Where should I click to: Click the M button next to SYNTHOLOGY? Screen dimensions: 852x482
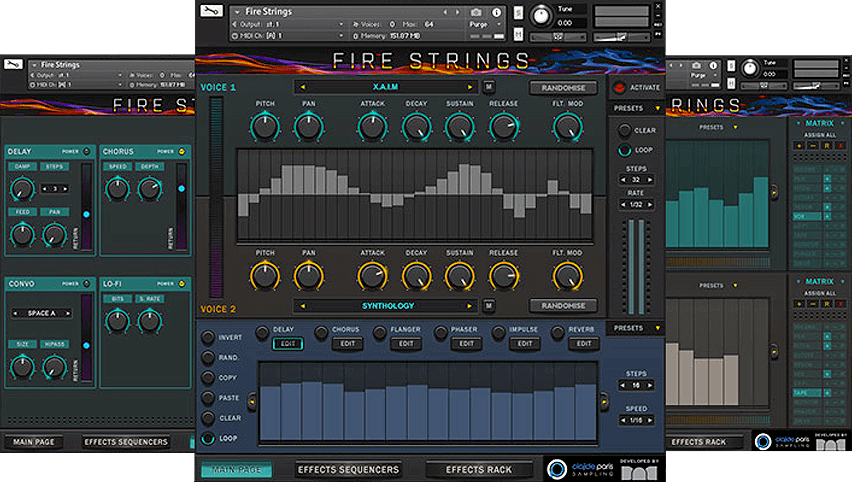[489, 306]
